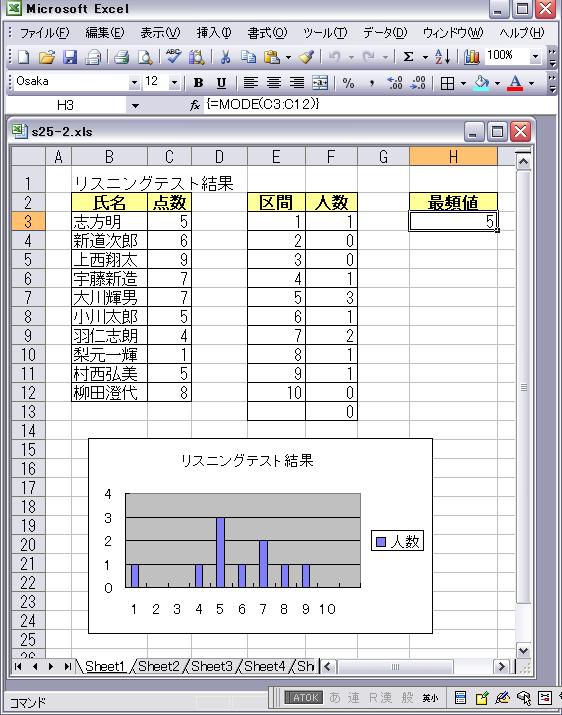Click the 最頻値 header cell
This screenshot has width=562, height=715.
click(453, 202)
